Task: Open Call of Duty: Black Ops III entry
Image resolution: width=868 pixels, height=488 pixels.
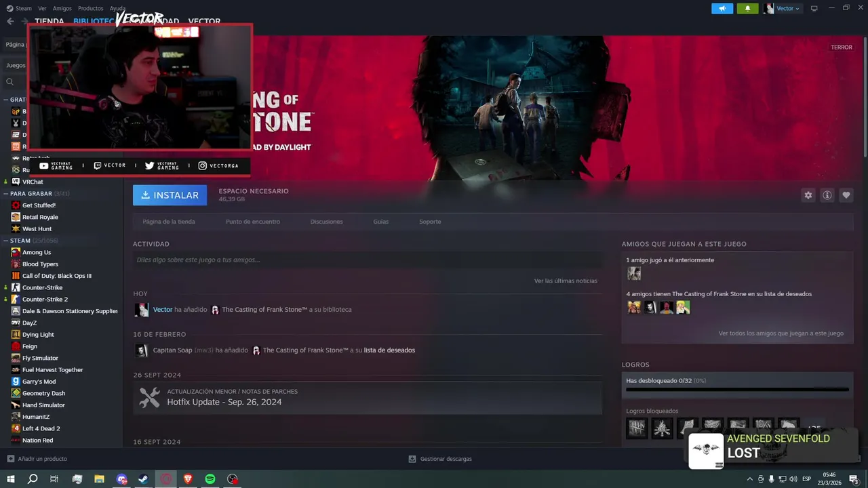Action: pyautogui.click(x=56, y=276)
